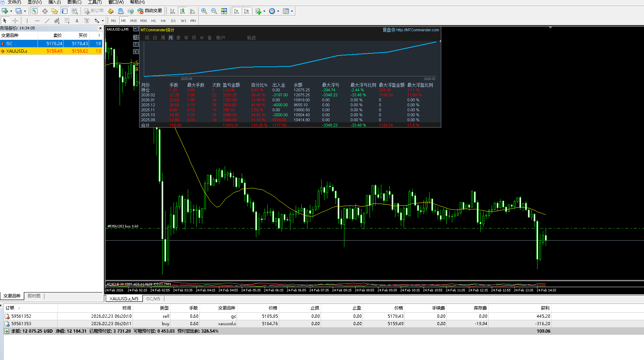Click the zoom in magnifier icon

204,11
